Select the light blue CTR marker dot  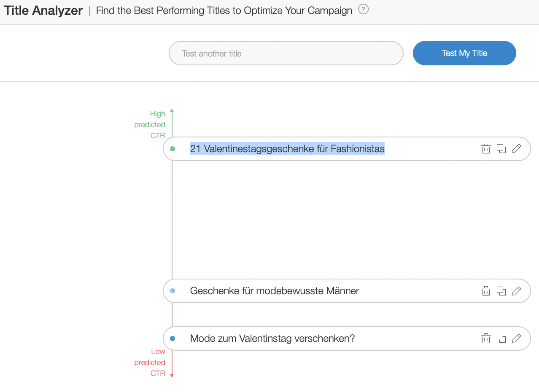pyautogui.click(x=172, y=291)
